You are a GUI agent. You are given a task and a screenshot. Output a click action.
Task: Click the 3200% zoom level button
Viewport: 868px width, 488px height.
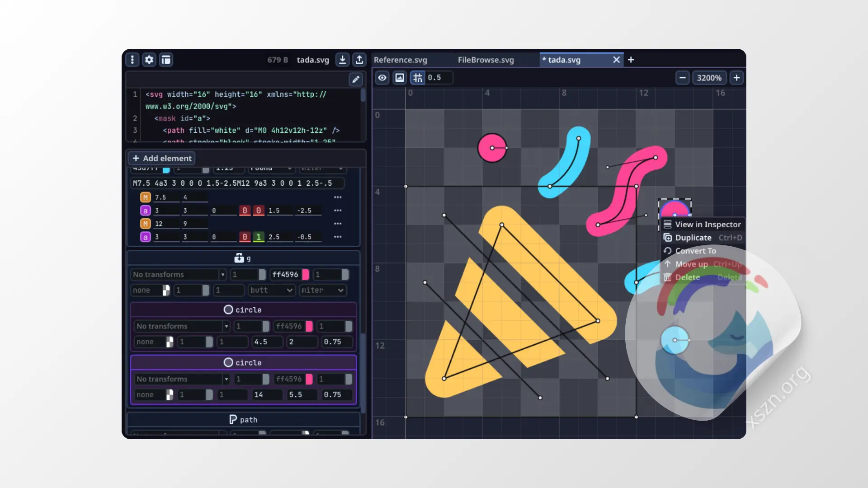pos(709,78)
